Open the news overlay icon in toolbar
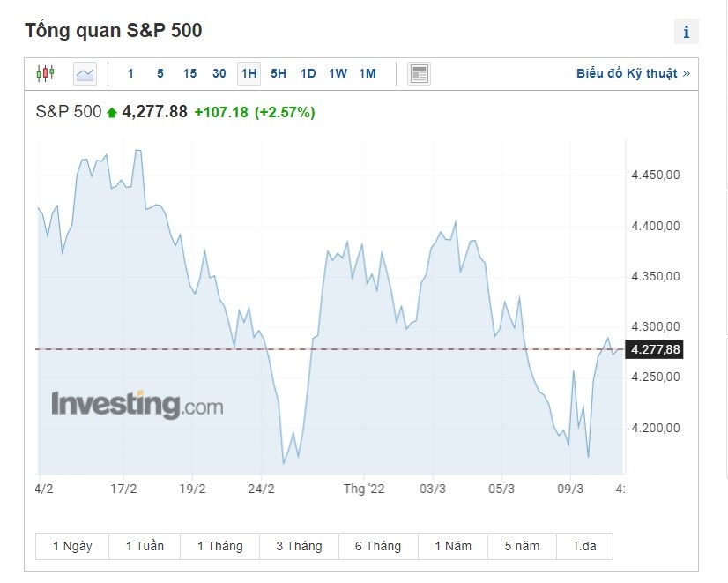Image resolution: width=728 pixels, height=583 pixels. click(x=420, y=73)
